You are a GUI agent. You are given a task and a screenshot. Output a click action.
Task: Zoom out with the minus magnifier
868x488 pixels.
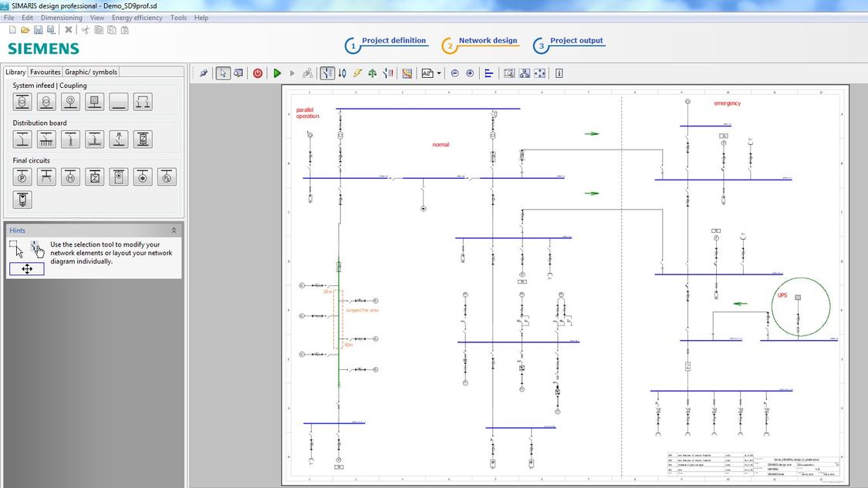[454, 73]
